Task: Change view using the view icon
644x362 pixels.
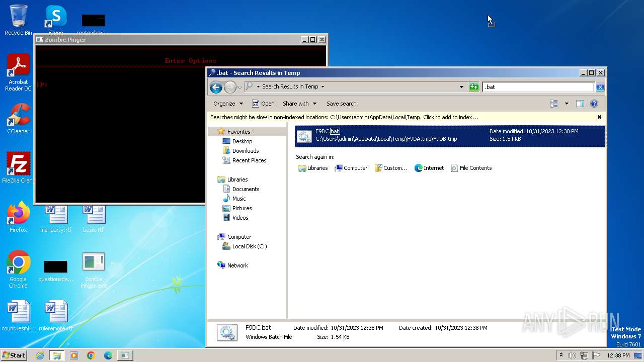Action: click(x=554, y=104)
